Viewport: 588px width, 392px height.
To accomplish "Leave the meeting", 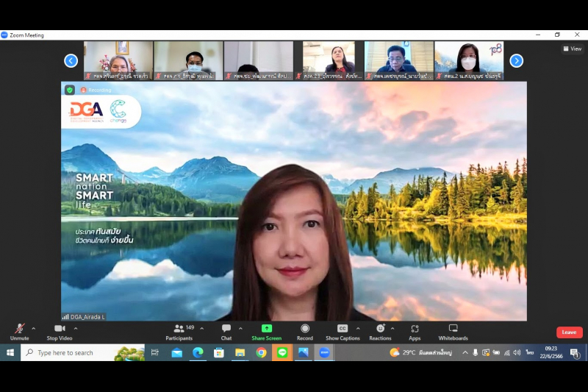I will (569, 332).
